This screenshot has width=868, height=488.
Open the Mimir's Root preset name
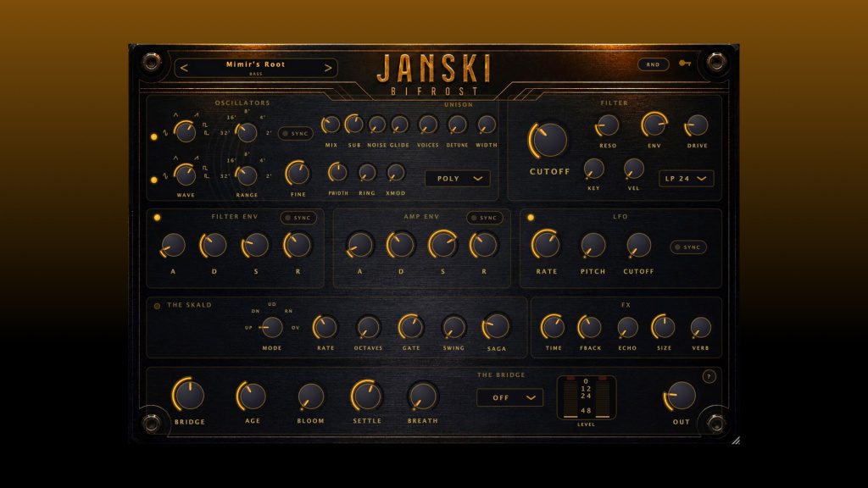click(x=256, y=64)
